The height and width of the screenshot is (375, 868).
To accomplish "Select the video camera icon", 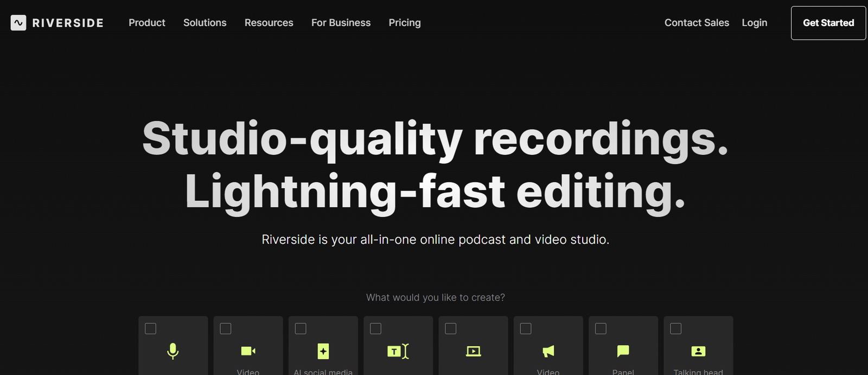I will click(x=248, y=351).
